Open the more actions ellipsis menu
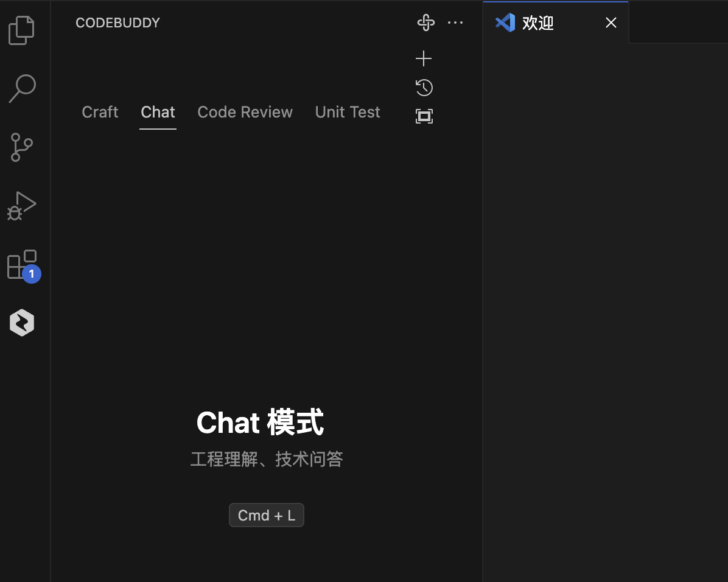 point(455,23)
